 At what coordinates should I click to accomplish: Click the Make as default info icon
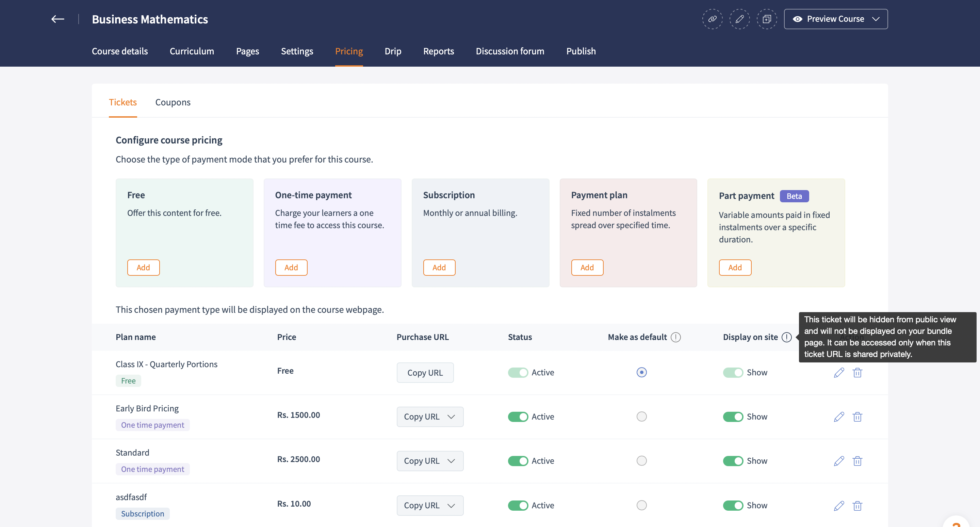(x=676, y=337)
